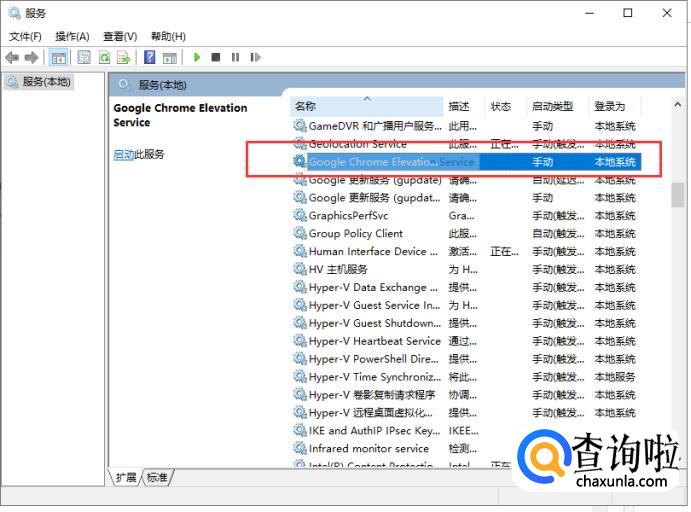Click the vertical scrollbar thumb

click(x=677, y=194)
